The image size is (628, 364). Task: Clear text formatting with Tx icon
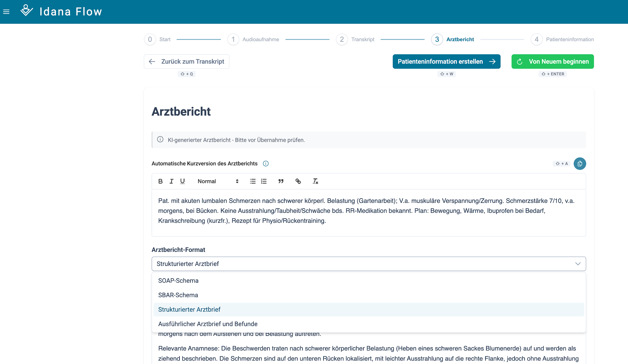point(315,181)
